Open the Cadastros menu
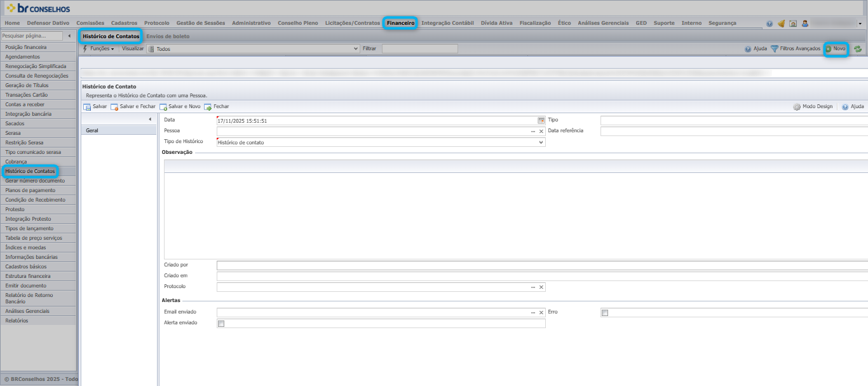868x386 pixels. click(x=124, y=23)
